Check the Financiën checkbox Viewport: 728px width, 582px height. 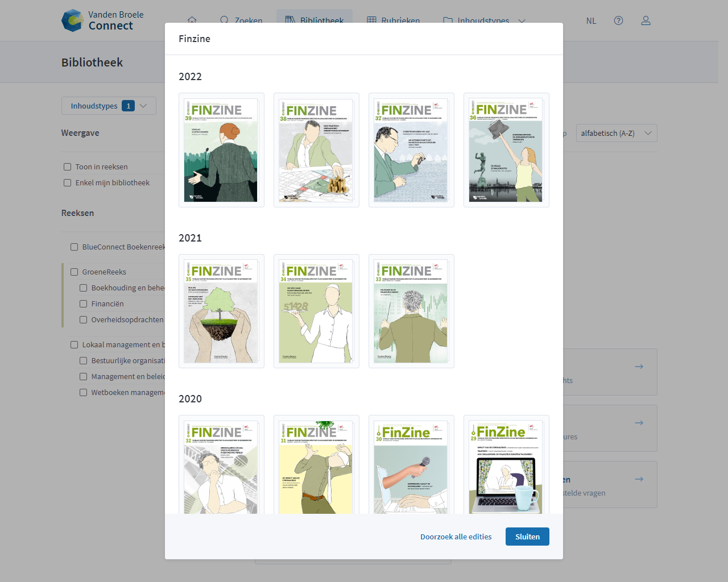(84, 304)
